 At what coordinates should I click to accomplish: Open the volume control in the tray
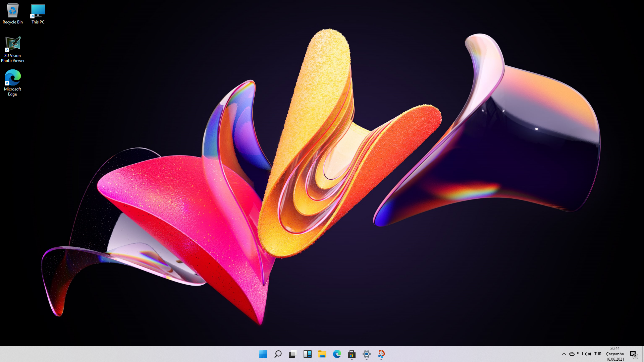588,354
